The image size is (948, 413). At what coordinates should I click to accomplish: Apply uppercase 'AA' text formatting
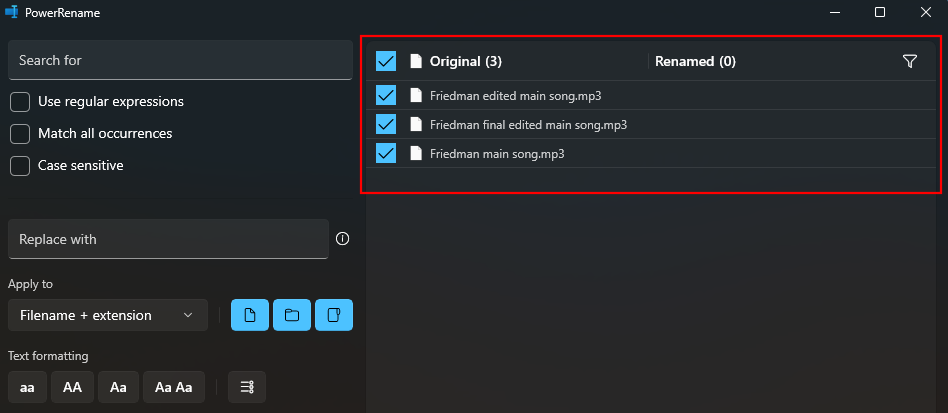pyautogui.click(x=72, y=387)
